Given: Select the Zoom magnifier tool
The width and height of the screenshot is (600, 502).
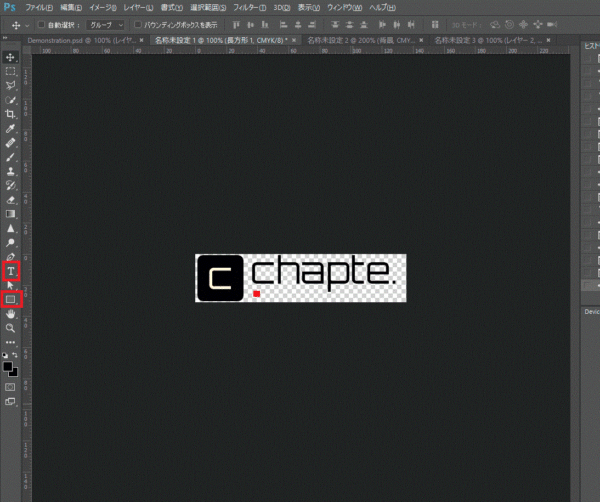Looking at the screenshot, I should [10, 328].
